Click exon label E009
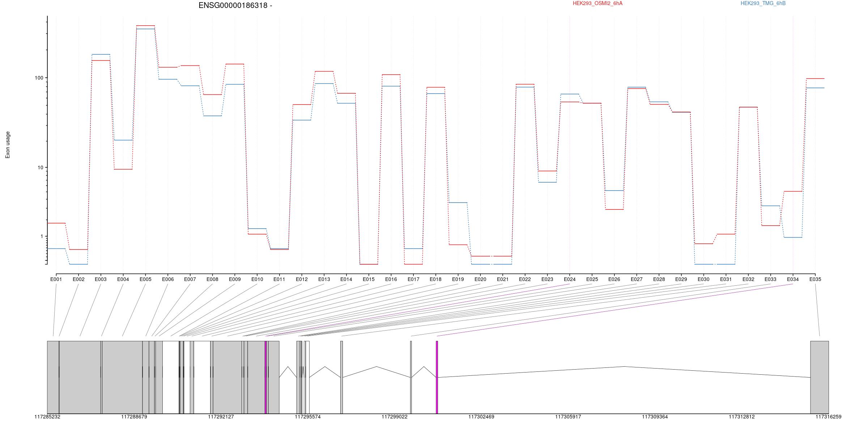Image resolution: width=868 pixels, height=434 pixels. (x=235, y=279)
